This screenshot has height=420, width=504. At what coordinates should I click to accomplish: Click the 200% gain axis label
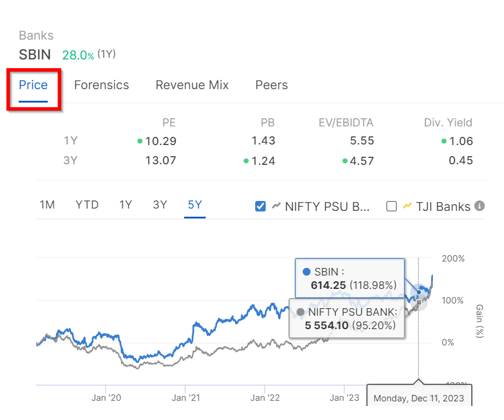(x=453, y=259)
